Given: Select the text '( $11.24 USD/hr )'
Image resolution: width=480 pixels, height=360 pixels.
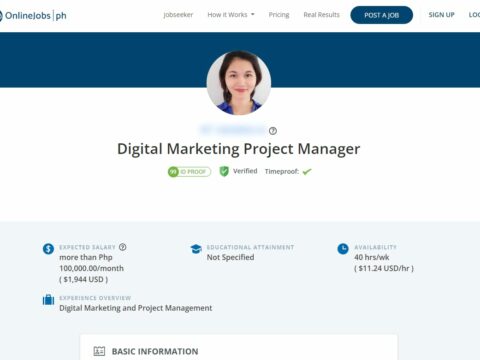Looking at the screenshot, I should pos(384,268).
